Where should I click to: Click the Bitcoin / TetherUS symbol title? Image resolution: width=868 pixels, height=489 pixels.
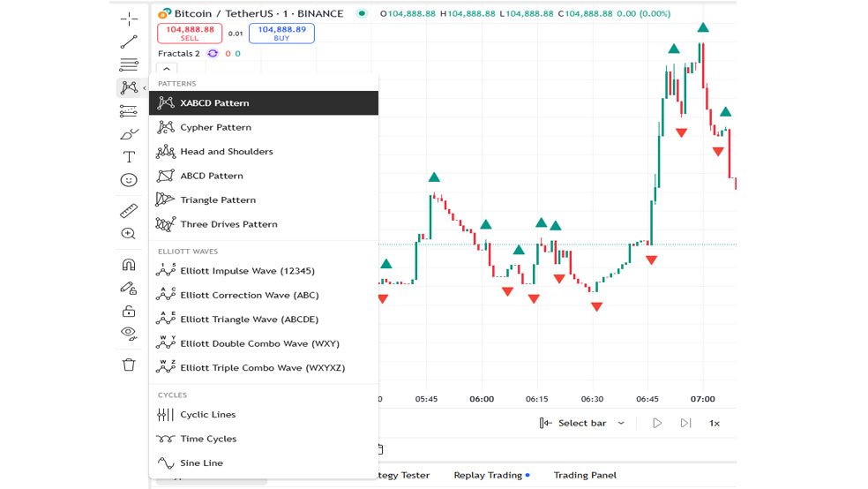258,14
